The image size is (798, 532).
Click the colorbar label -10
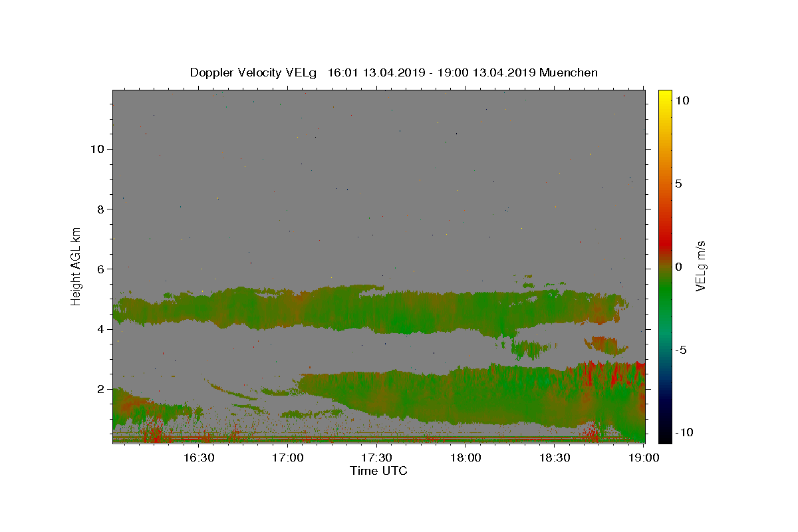[683, 433]
